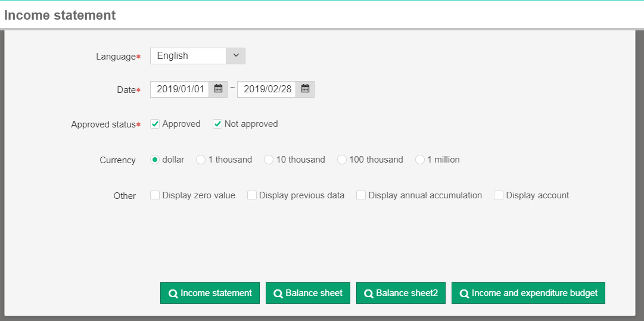The height and width of the screenshot is (321, 644).
Task: Select the dollar currency radio button
Action: pyautogui.click(x=155, y=160)
